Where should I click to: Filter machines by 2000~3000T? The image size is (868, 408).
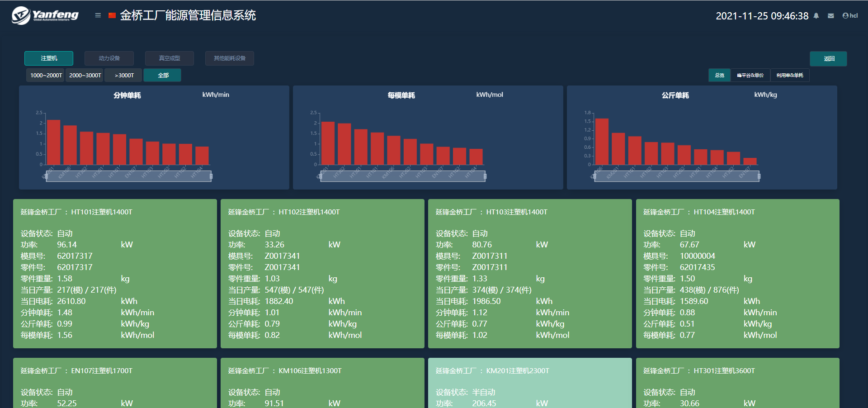point(85,76)
